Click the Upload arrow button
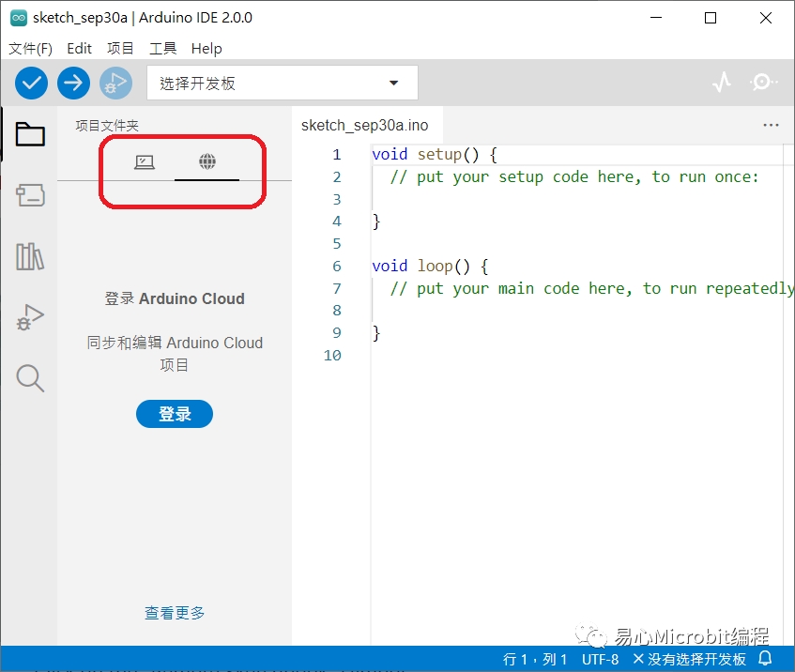 point(73,84)
